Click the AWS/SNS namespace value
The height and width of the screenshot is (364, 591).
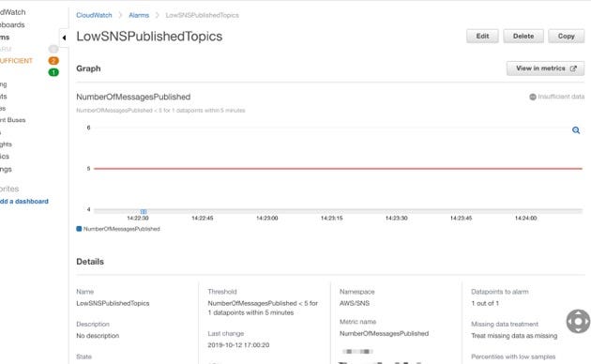click(x=355, y=303)
